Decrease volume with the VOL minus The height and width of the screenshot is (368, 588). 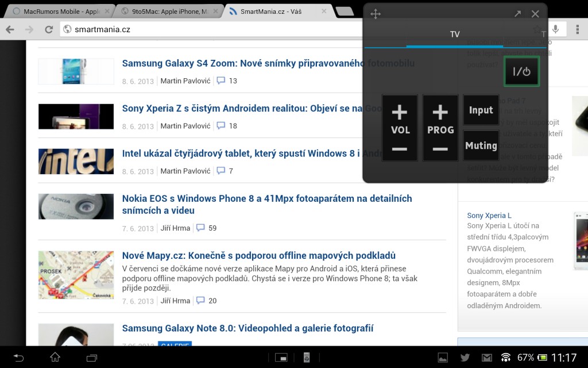(x=400, y=149)
